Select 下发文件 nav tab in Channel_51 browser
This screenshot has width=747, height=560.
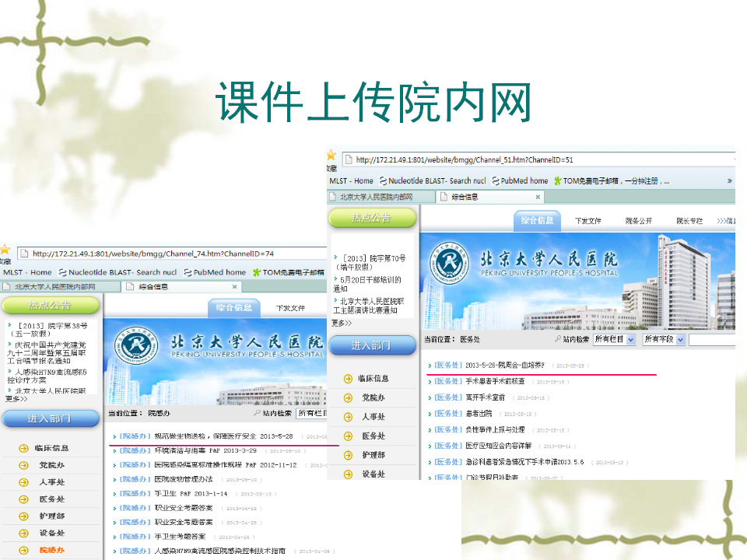click(x=588, y=221)
